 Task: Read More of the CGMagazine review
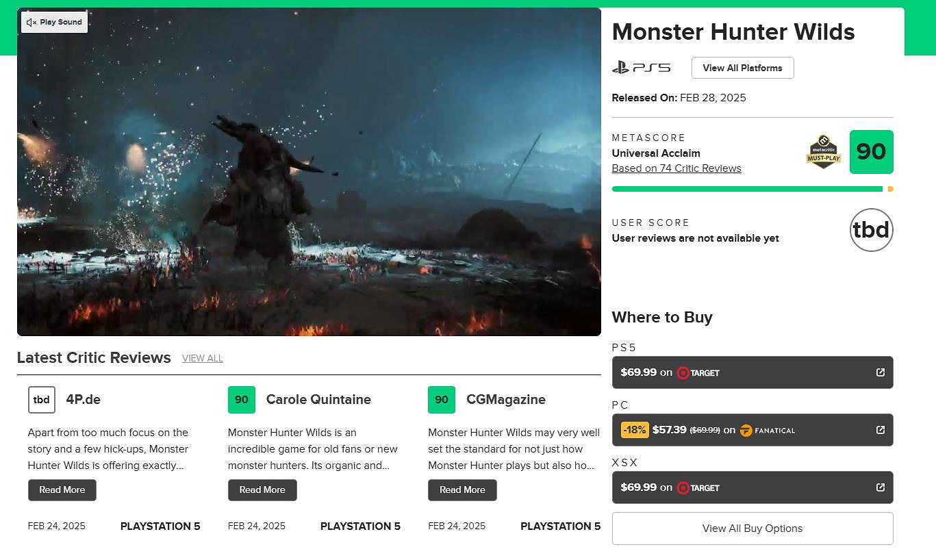click(462, 490)
